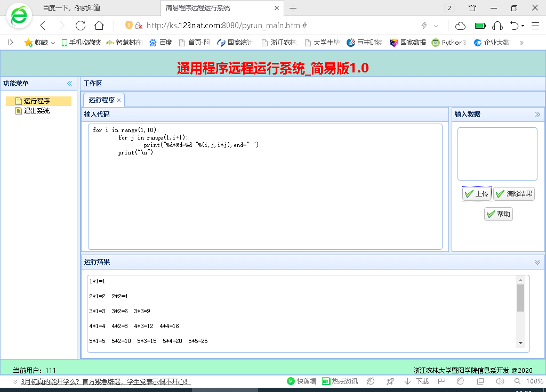Open the 快剪辑 tool in status bar

tap(301, 381)
